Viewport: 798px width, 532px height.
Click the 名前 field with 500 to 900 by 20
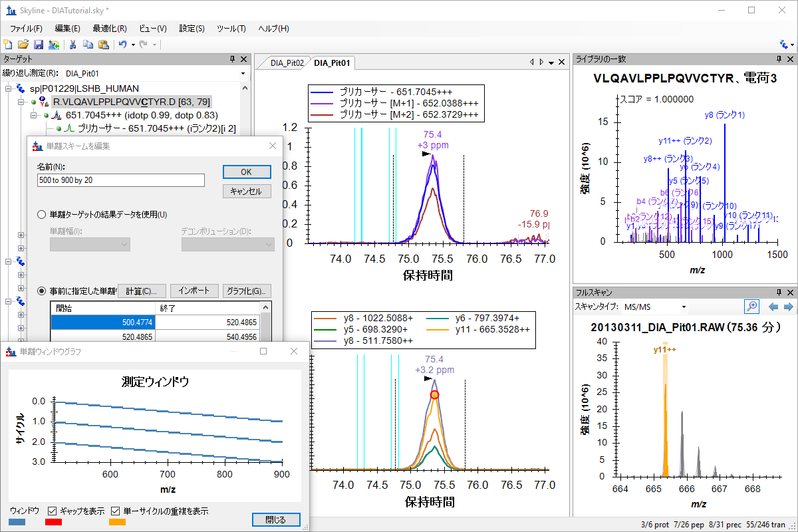[121, 180]
